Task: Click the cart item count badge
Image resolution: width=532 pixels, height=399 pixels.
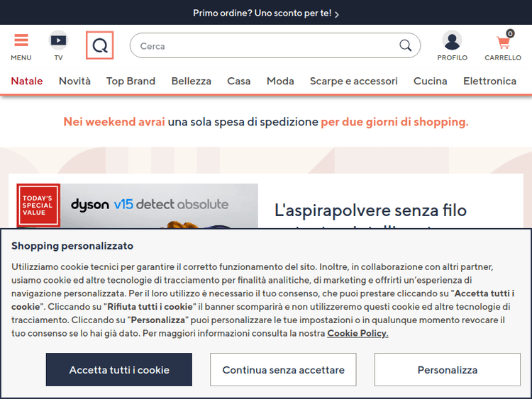Action: tap(510, 33)
